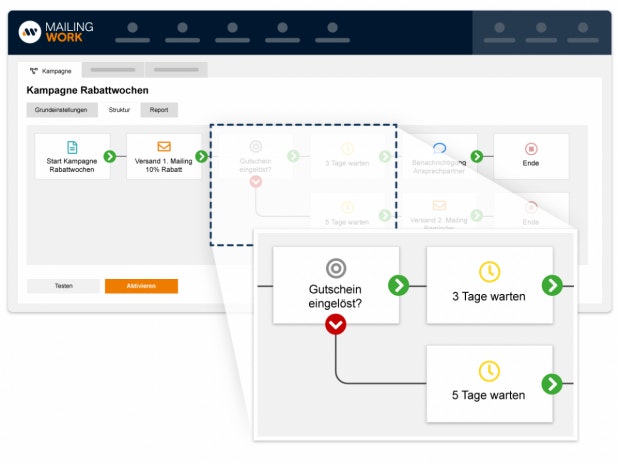Click green yes-arrow on enlarged Gutschein eingelöst node
620x465 pixels.
pos(399,285)
